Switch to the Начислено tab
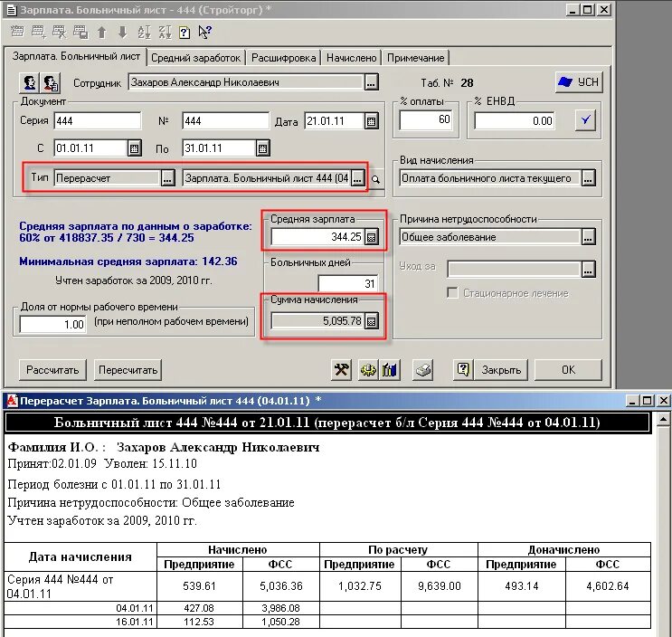Viewport: 672px width, 637px height. 352,58
